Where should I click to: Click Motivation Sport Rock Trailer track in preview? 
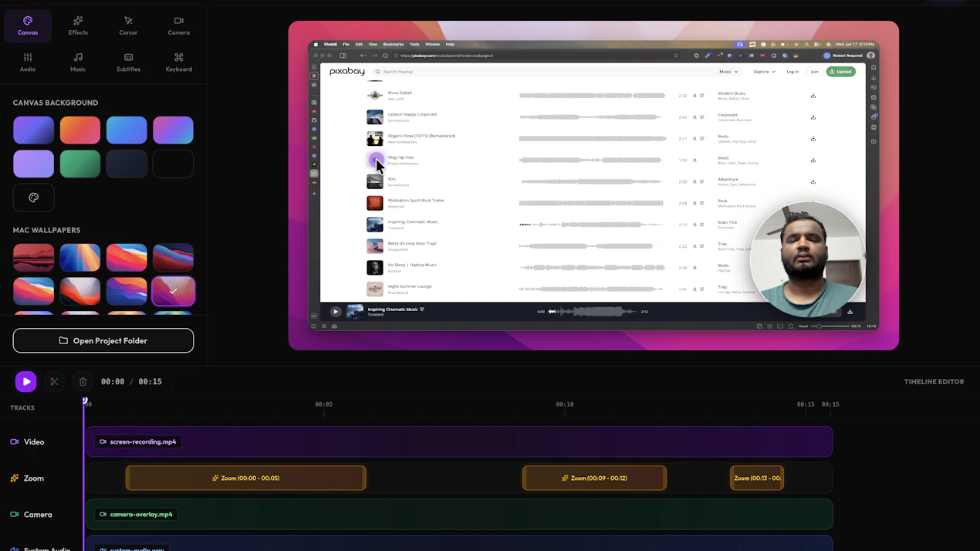click(x=416, y=200)
